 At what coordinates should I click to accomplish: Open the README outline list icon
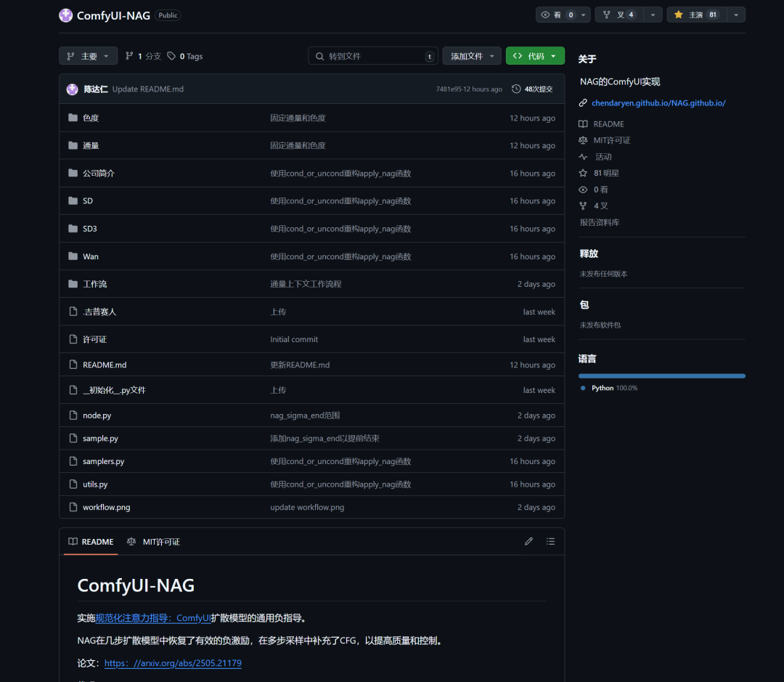(x=550, y=541)
